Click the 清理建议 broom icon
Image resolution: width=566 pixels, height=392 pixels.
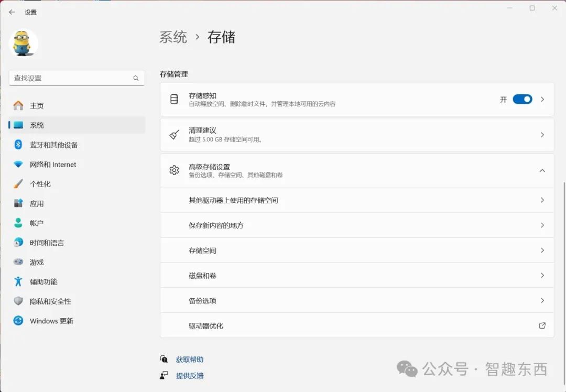pyautogui.click(x=175, y=135)
